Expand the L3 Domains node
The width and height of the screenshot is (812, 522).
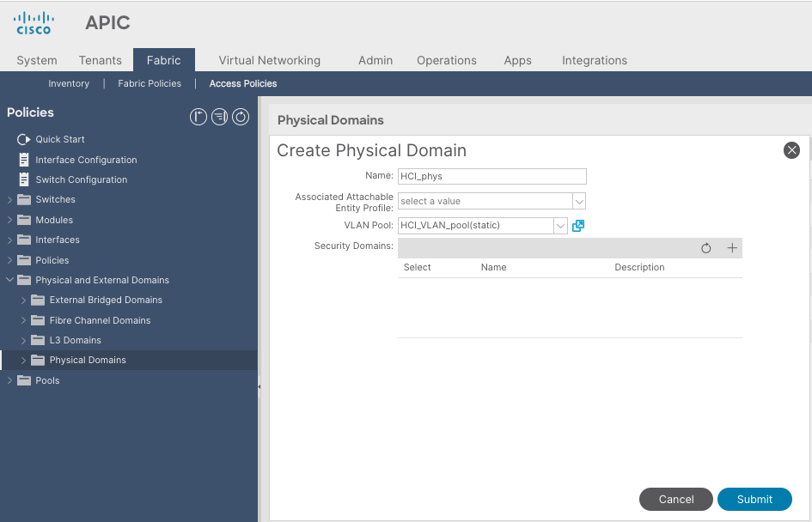coord(23,340)
